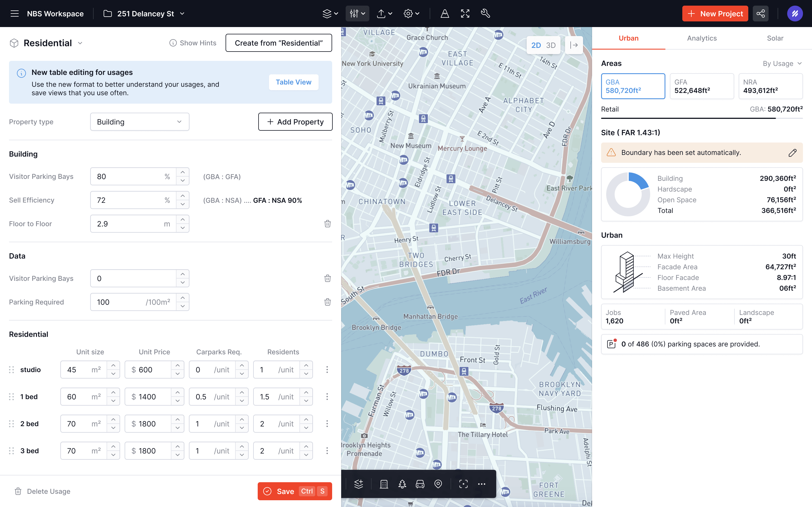Click the fullscreen expand icon
The width and height of the screenshot is (812, 507).
(x=465, y=14)
